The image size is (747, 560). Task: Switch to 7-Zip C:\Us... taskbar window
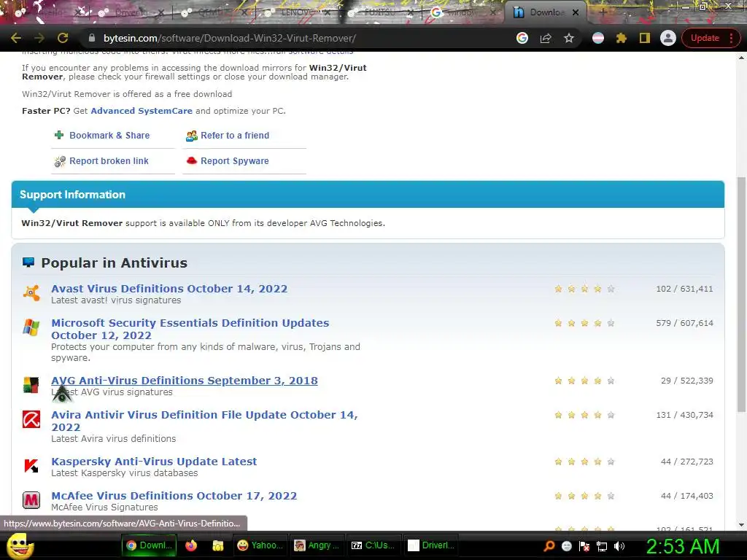(x=373, y=545)
